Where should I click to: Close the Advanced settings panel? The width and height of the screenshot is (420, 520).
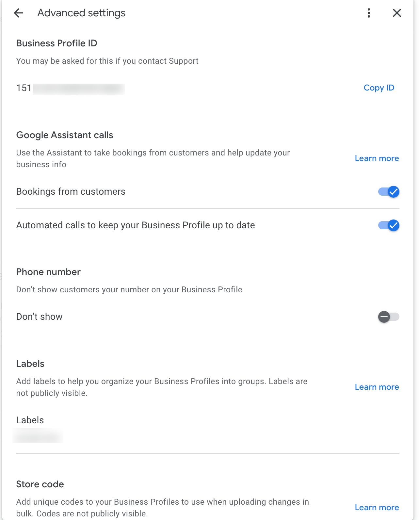(x=397, y=13)
